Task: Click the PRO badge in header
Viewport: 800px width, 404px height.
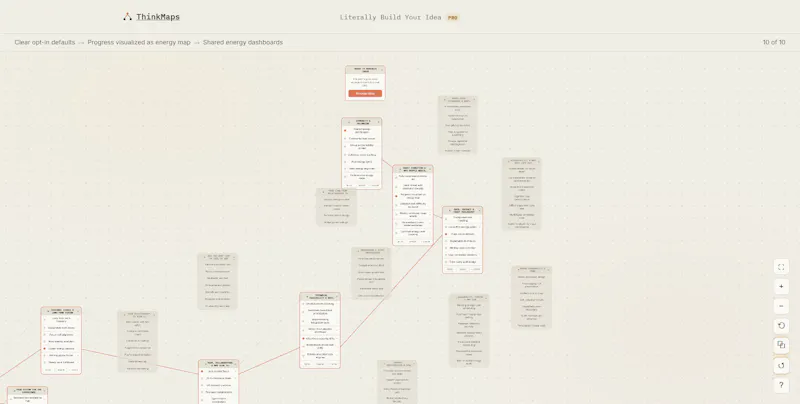Action: pos(453,17)
